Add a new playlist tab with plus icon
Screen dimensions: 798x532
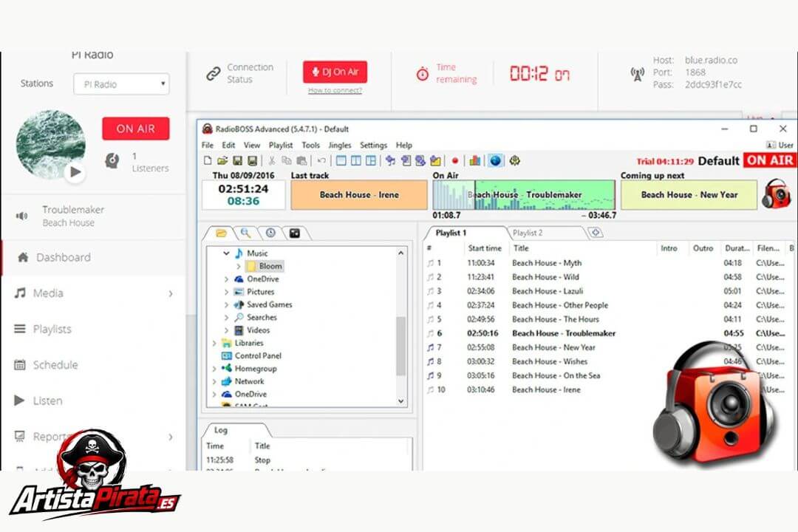pos(596,233)
